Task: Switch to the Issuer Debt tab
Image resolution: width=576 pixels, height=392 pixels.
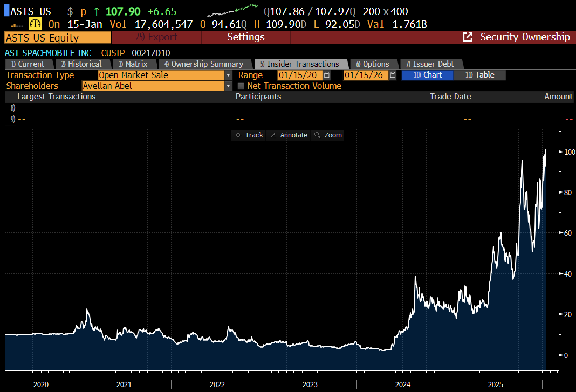Action: (430, 64)
